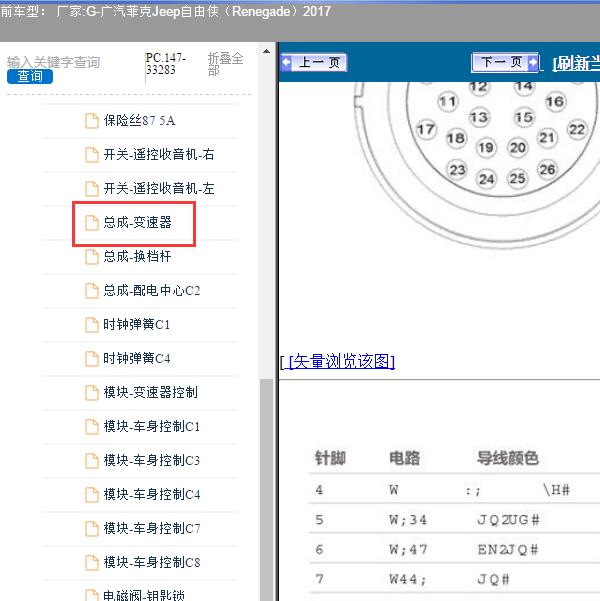
Task: Open the 模块-车身控制C8 entry
Action: 152,562
